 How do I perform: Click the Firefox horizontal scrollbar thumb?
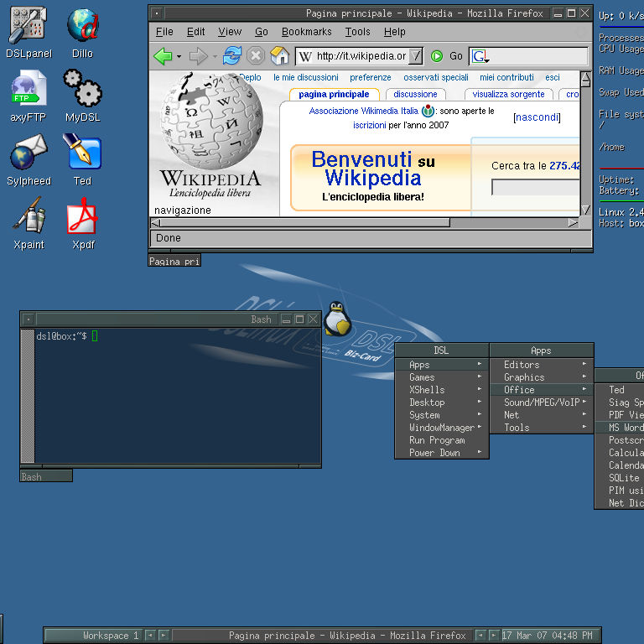pyautogui.click(x=304, y=222)
